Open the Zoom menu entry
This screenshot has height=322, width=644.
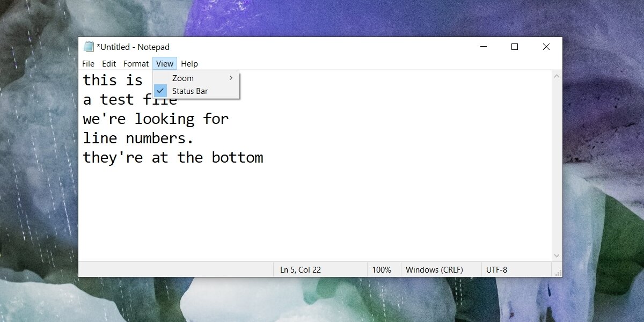click(182, 78)
